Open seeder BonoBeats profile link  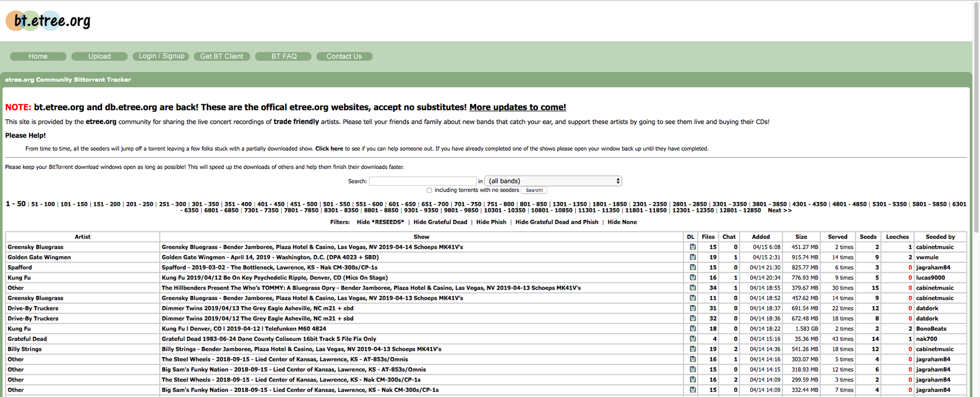click(x=931, y=329)
